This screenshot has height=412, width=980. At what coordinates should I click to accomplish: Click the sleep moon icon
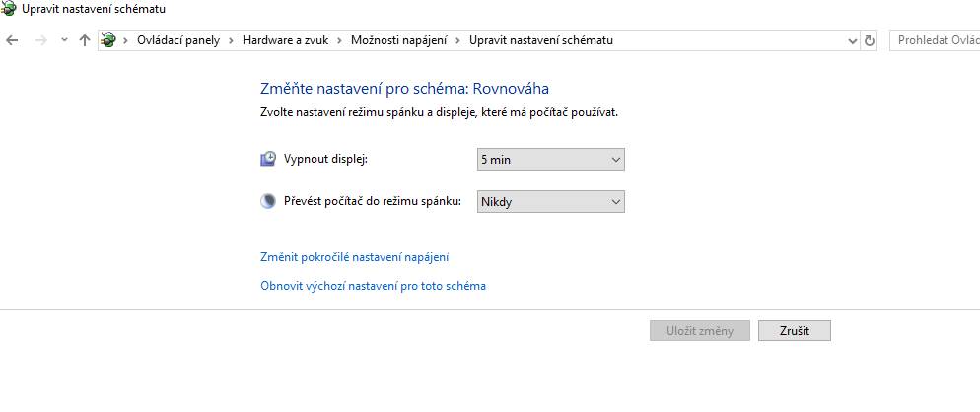267,202
